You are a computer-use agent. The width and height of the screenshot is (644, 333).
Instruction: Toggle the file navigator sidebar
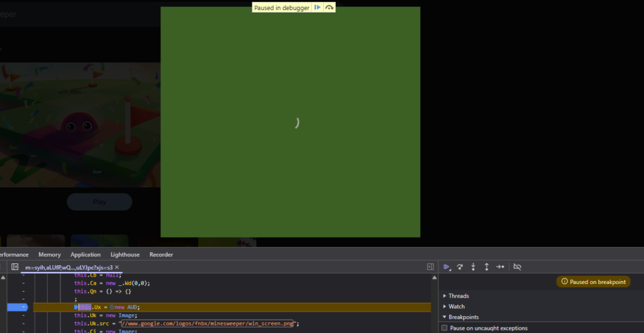pos(15,267)
